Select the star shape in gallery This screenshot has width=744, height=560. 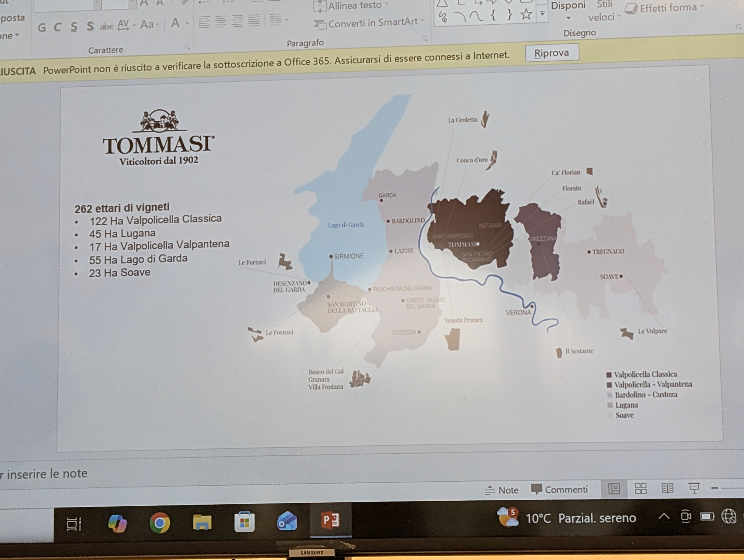526,14
